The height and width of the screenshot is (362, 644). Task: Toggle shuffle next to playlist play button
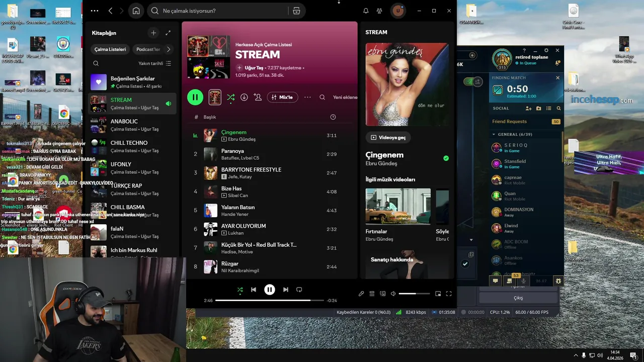point(230,97)
